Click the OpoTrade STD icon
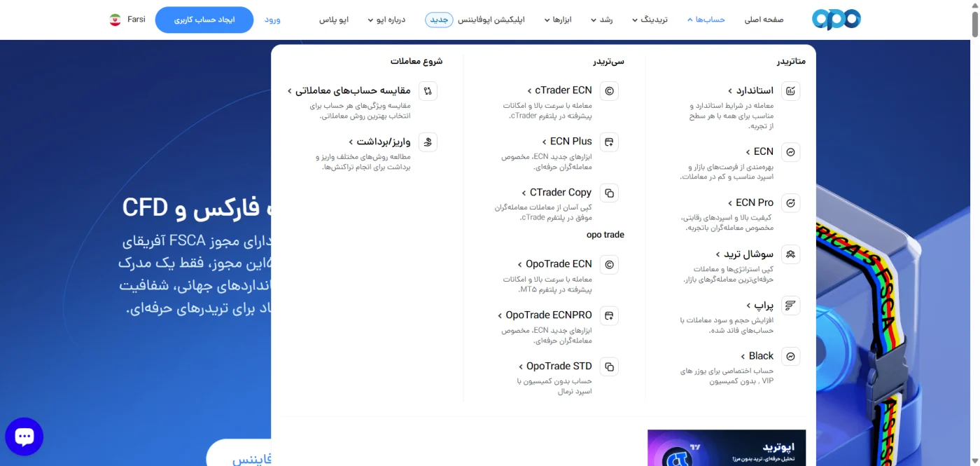 pos(609,367)
